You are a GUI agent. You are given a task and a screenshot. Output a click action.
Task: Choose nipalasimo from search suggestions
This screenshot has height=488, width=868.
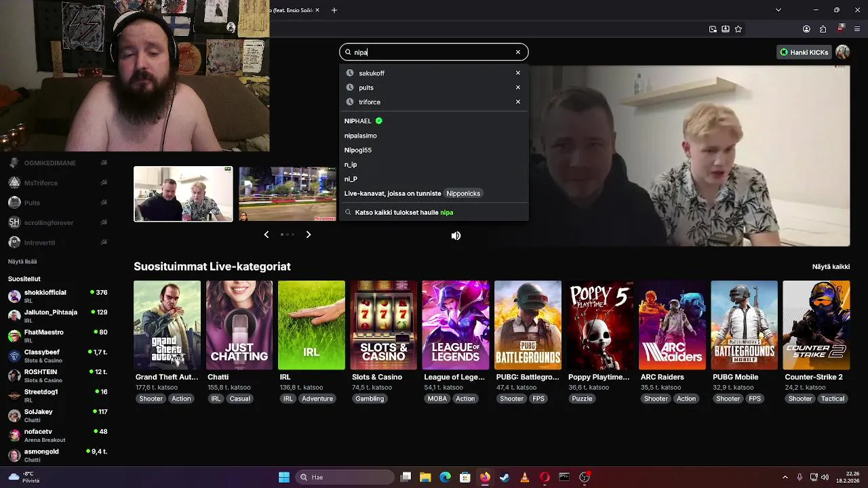point(360,136)
